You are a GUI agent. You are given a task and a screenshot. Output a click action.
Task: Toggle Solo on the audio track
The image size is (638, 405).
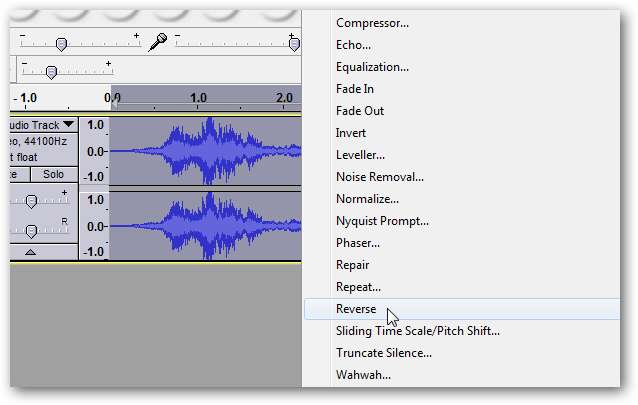tap(52, 174)
